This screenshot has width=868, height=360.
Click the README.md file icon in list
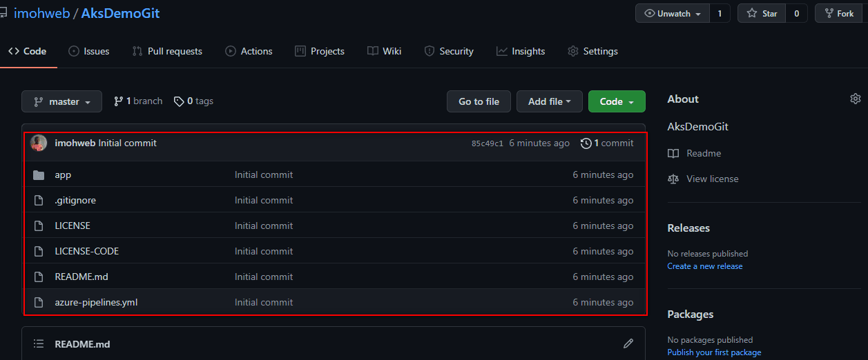pos(39,277)
